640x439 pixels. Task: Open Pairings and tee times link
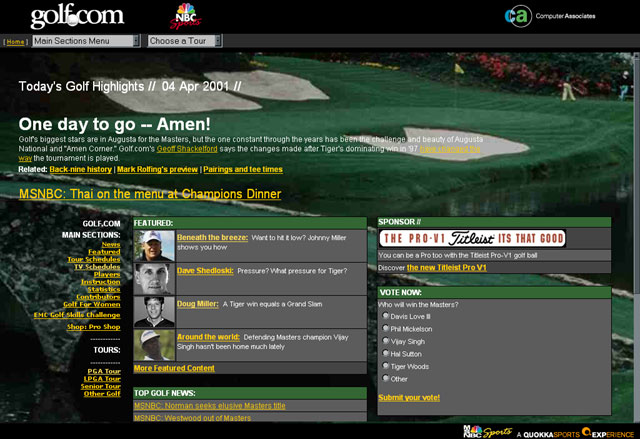243,169
